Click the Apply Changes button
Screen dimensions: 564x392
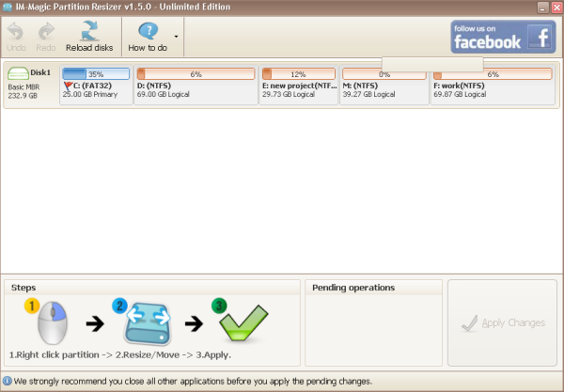point(503,323)
